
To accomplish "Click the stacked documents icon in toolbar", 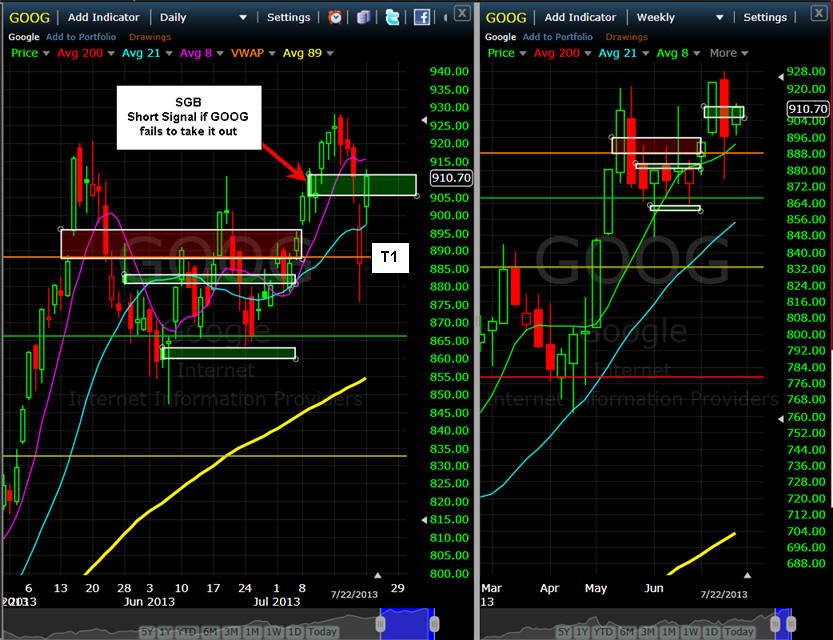I will click(363, 18).
